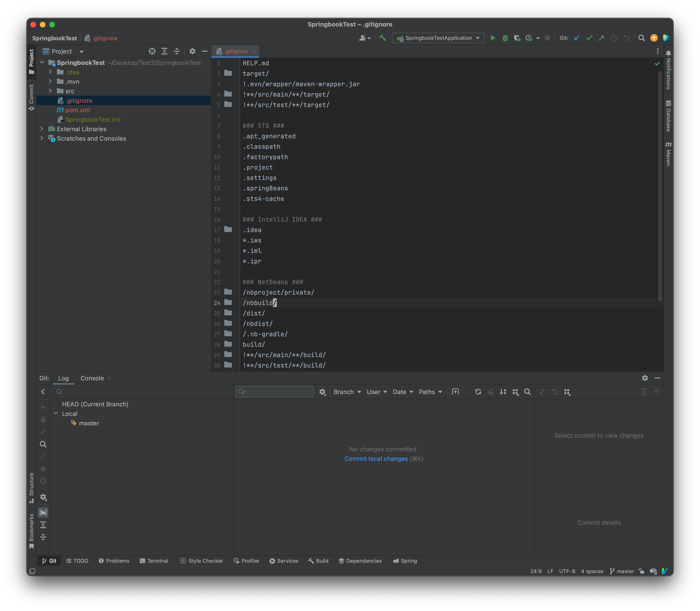Select pom.xml in the project tree
This screenshot has height=611, width=700.
coord(77,110)
